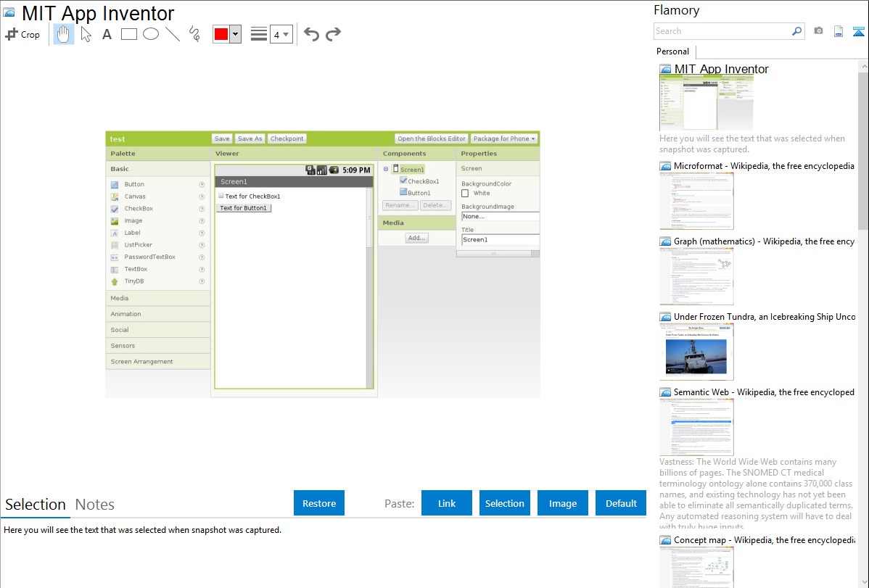
Task: Click the Save As button
Action: coord(250,138)
